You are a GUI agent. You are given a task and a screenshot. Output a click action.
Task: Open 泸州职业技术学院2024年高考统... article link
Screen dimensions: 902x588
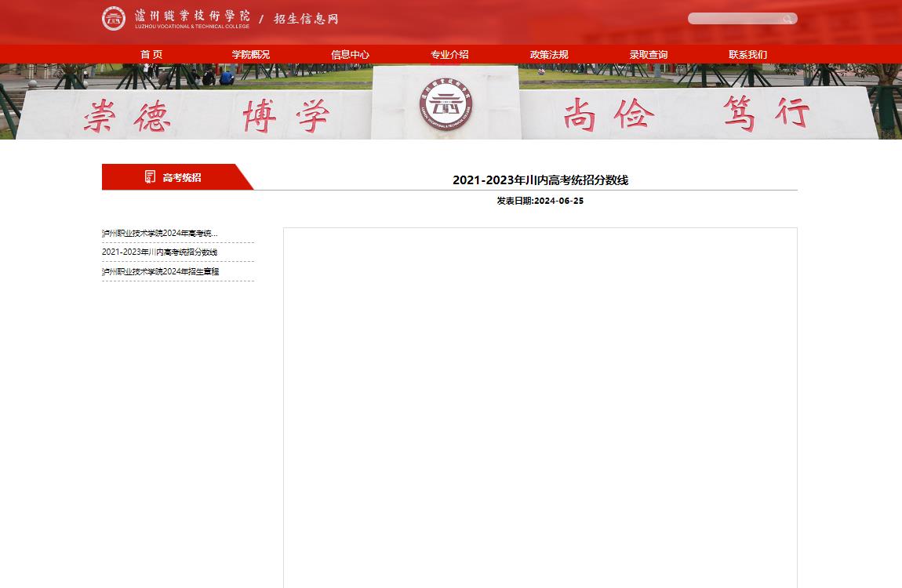coord(160,234)
